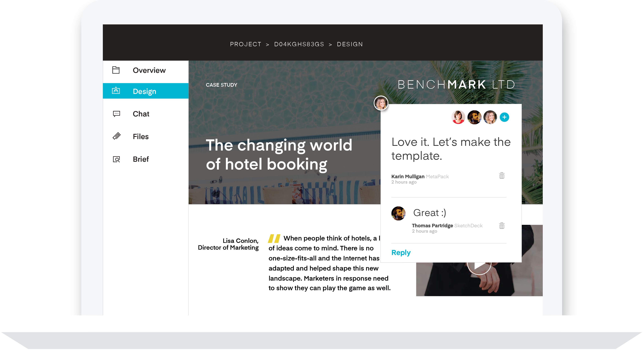The height and width of the screenshot is (350, 644).
Task: Click Thomas Partridge's avatar beside Great :)
Action: click(x=398, y=213)
